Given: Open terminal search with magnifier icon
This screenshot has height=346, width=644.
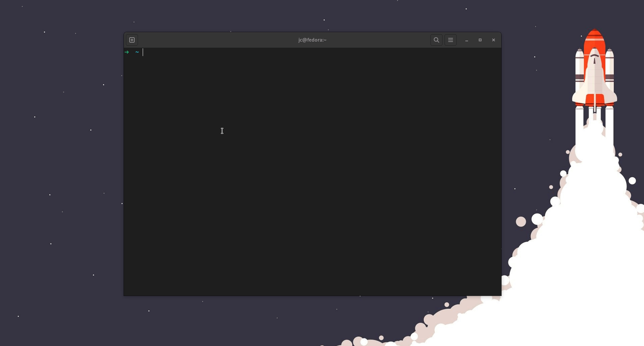Looking at the screenshot, I should tap(436, 40).
